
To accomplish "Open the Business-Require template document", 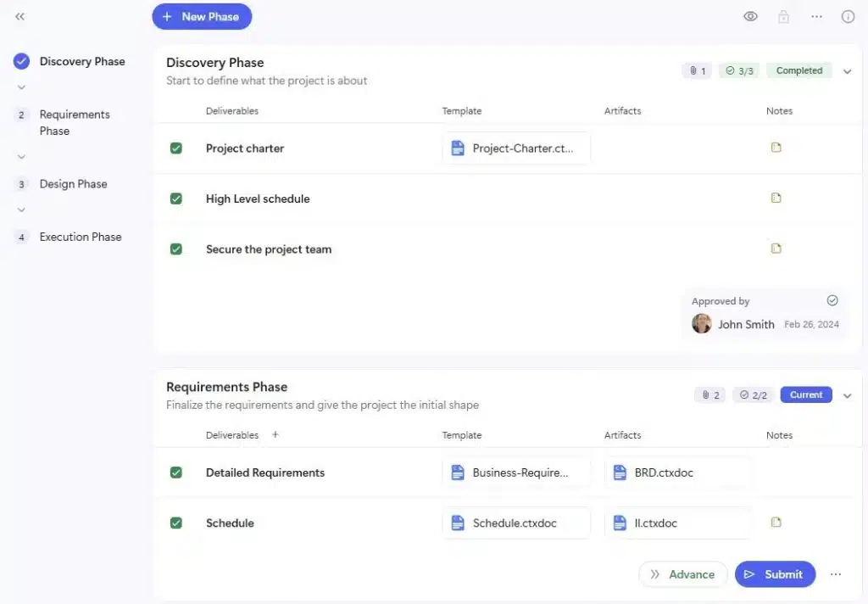I will (515, 472).
